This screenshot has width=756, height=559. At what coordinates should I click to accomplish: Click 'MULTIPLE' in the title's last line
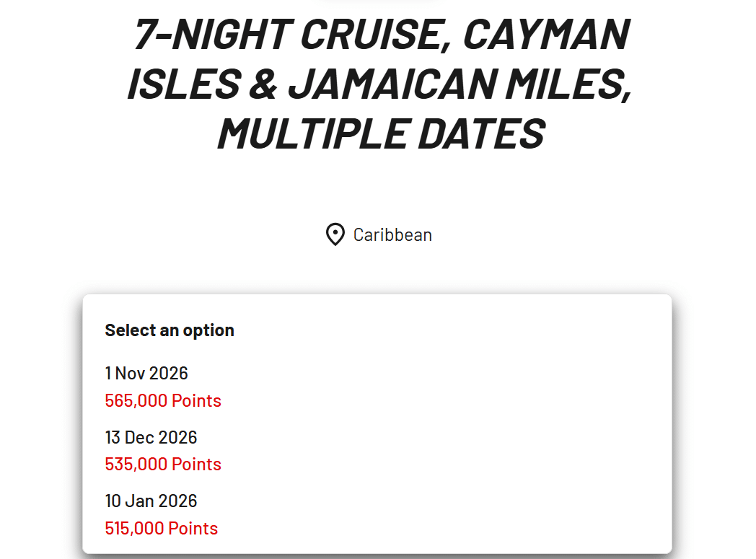point(313,133)
